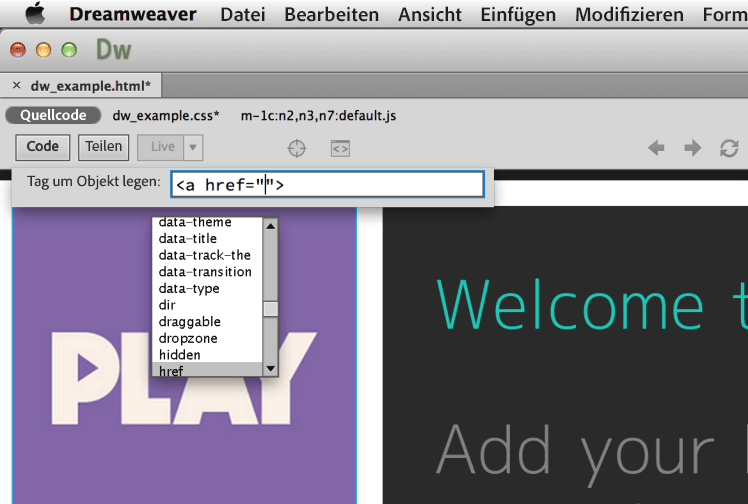Click the Welcome heading text

[592, 305]
